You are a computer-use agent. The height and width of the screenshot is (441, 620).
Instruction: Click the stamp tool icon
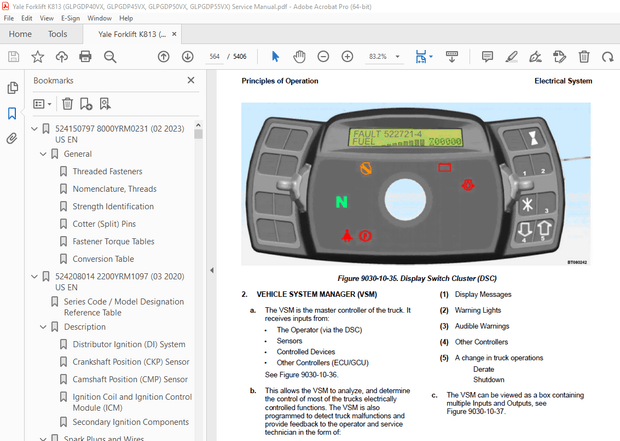pos(560,57)
